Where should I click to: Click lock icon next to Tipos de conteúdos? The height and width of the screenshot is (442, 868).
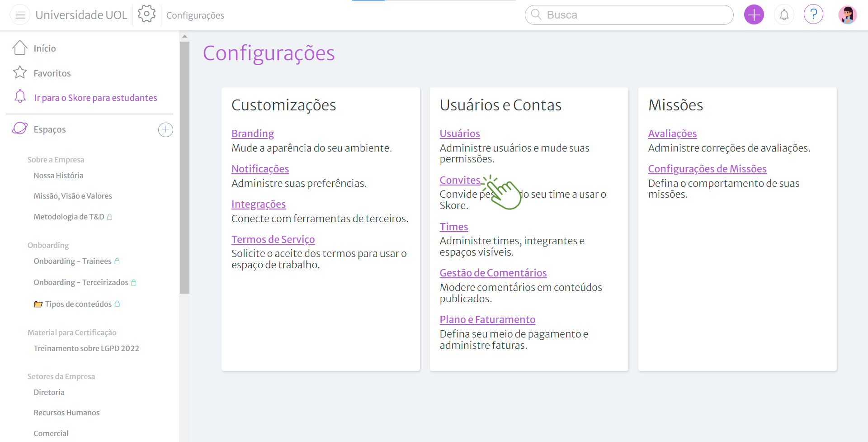(118, 304)
